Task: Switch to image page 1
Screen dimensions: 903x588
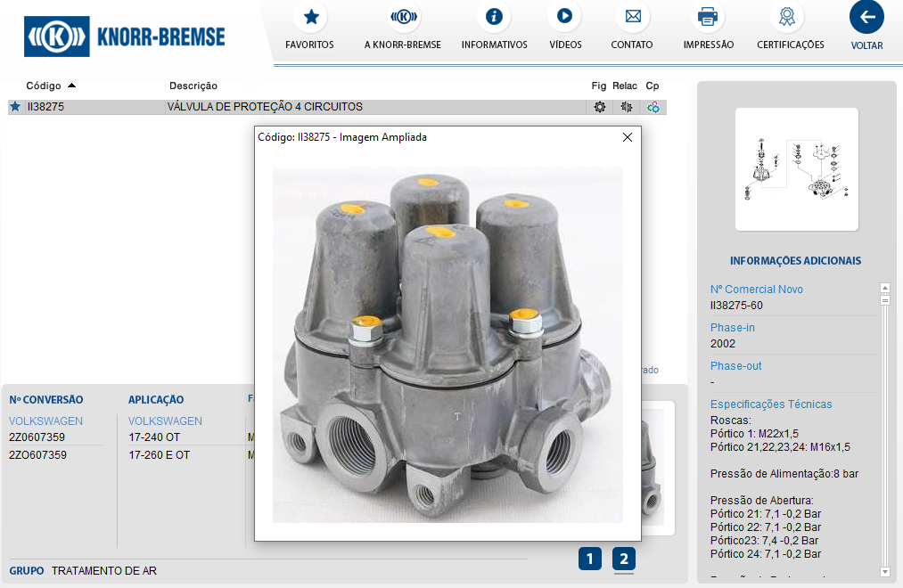Action: (589, 559)
